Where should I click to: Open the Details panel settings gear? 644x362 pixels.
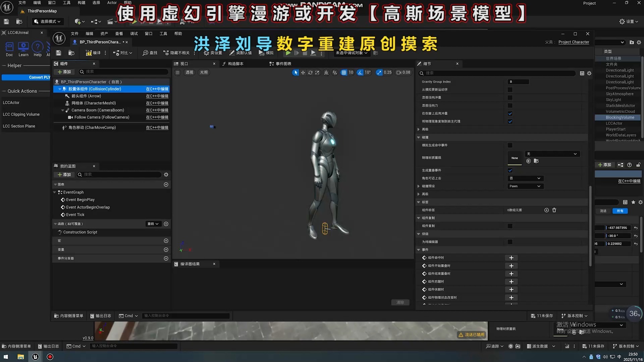coord(589,73)
